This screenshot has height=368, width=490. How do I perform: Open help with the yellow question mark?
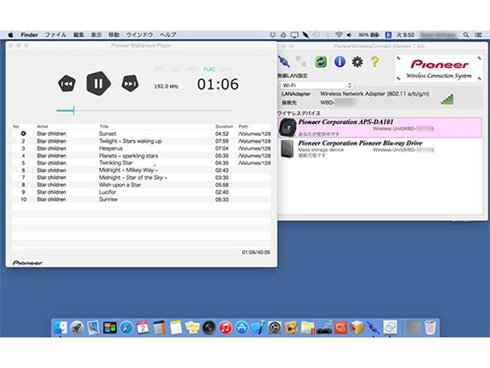[375, 62]
